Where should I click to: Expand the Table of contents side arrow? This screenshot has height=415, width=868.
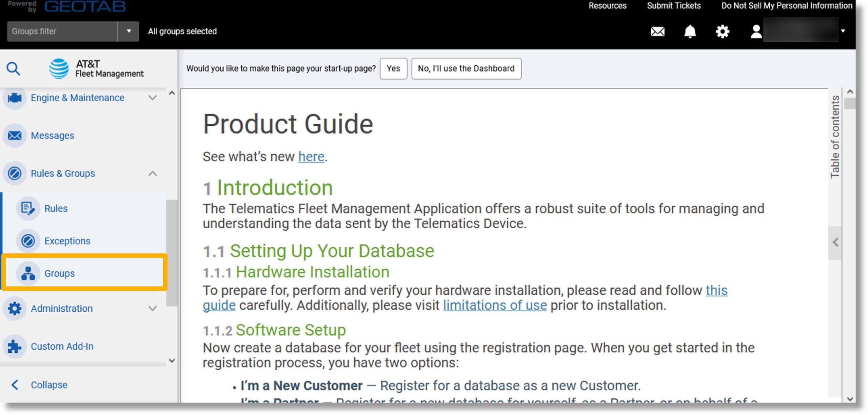pos(835,243)
